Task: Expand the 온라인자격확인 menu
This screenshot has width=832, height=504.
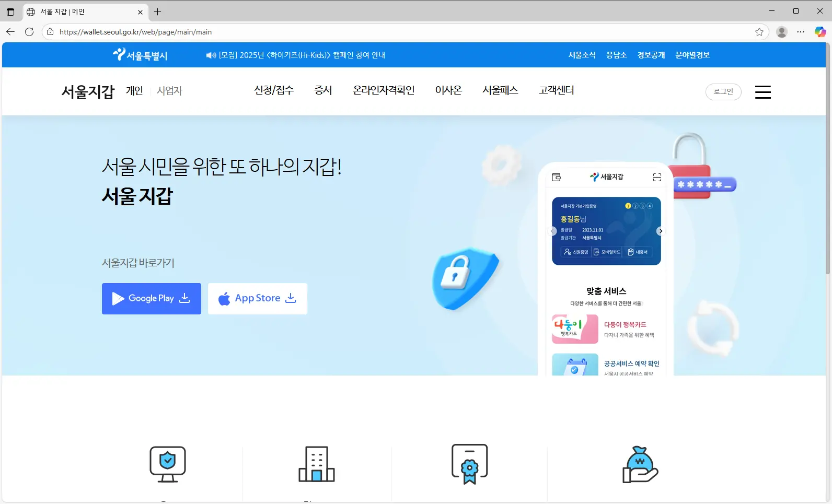Action: 383,90
